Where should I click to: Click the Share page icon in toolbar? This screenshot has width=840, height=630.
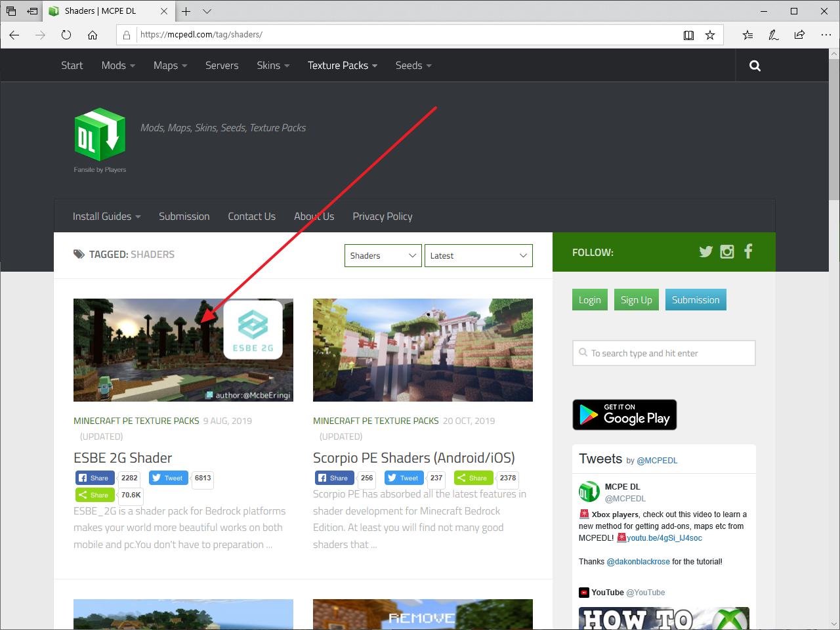799,35
